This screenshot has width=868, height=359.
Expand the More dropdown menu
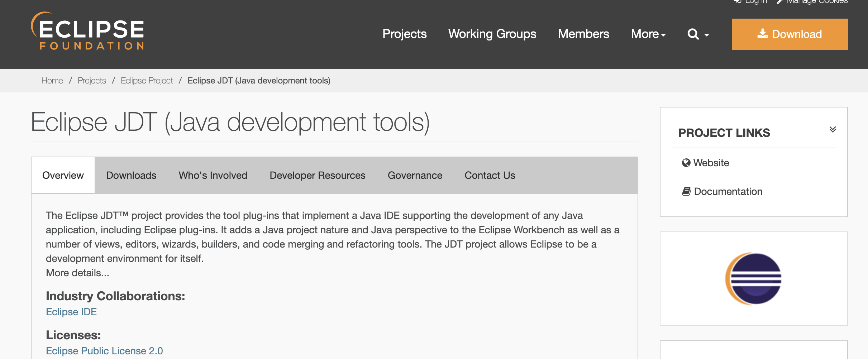[x=648, y=34]
